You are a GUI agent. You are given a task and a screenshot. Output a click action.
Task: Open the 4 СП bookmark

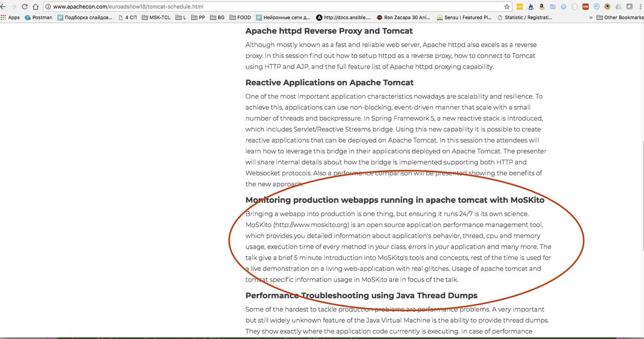coord(127,17)
